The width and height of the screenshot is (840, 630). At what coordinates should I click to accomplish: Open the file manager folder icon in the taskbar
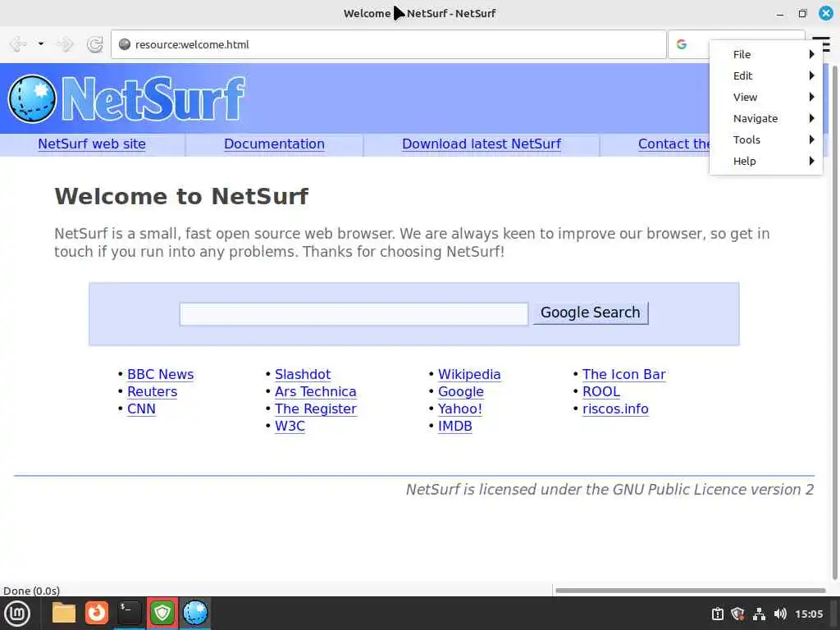pos(64,613)
